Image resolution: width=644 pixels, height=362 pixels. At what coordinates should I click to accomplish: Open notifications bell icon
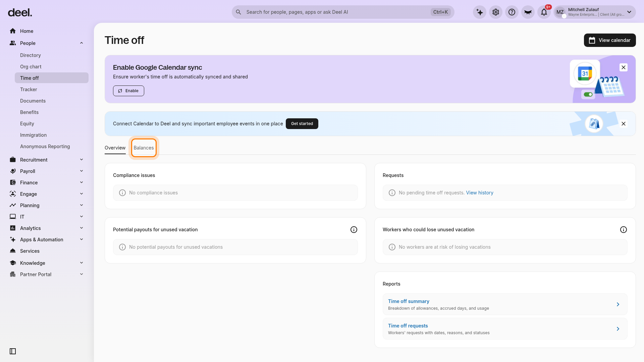[x=544, y=12]
